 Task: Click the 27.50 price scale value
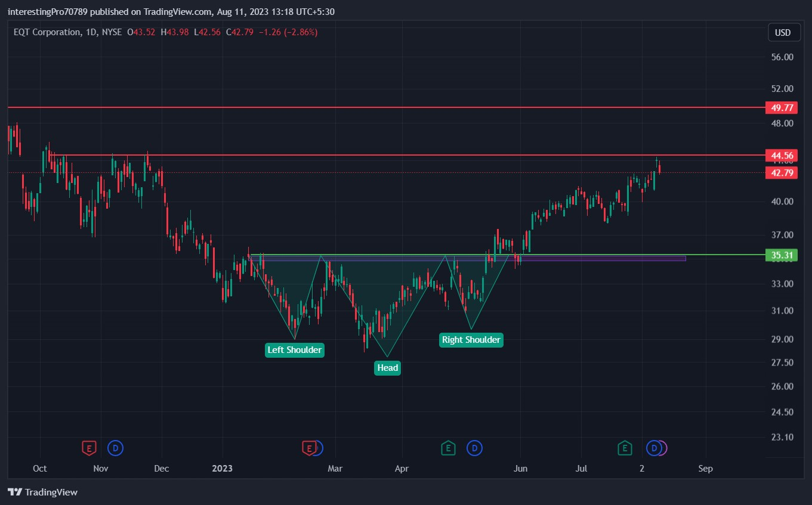(x=782, y=363)
